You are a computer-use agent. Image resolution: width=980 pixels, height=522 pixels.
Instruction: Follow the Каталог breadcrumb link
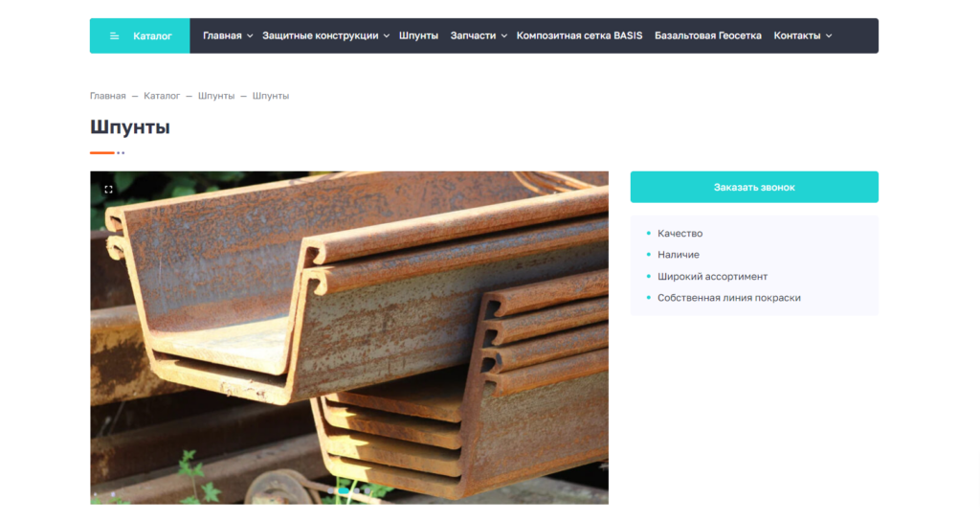pyautogui.click(x=162, y=96)
